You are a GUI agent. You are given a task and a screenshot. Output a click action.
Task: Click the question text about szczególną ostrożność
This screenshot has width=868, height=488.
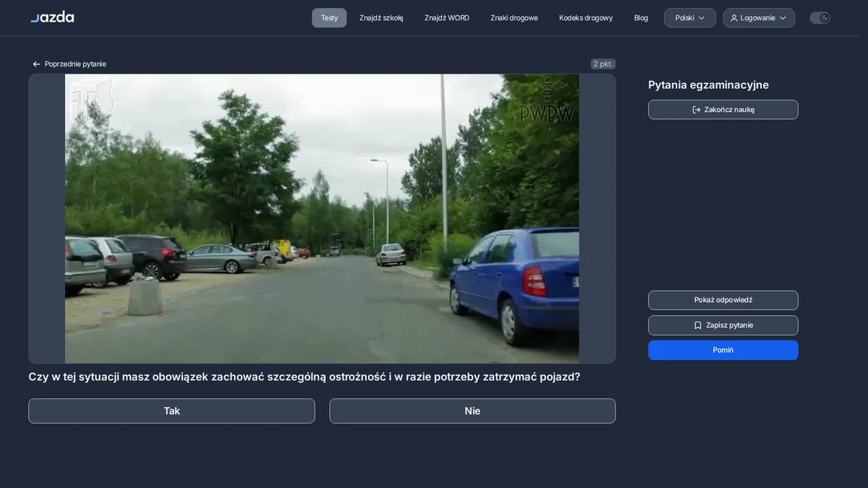pos(304,377)
